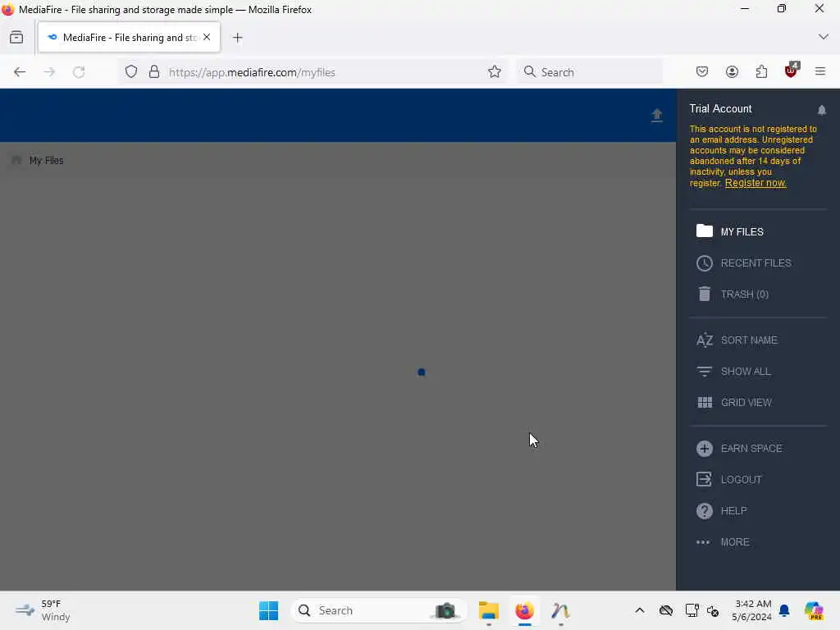Open a new tab with plus button

(237, 38)
